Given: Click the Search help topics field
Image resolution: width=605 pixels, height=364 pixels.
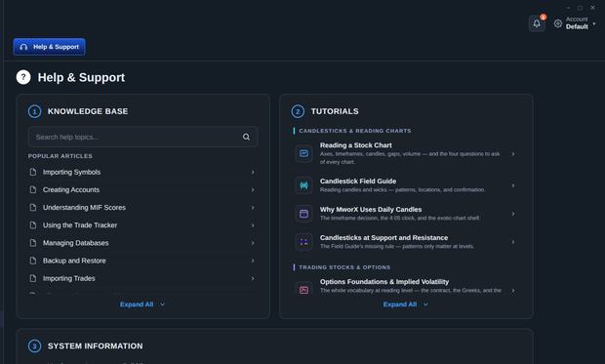Looking at the screenshot, I should click(142, 137).
